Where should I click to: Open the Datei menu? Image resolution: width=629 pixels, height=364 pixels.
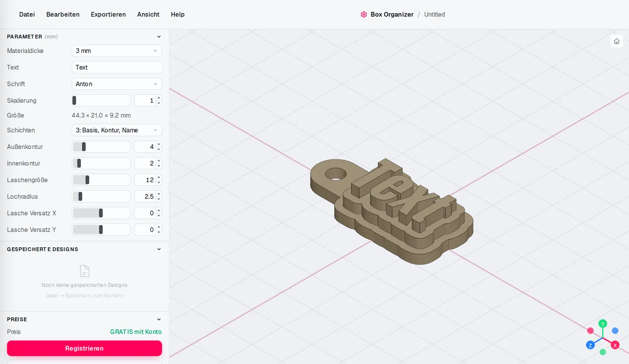[27, 14]
